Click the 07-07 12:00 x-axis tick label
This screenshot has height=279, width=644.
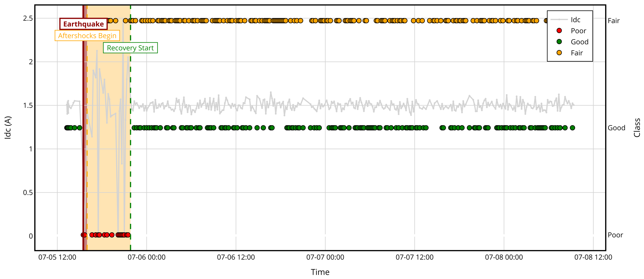(x=414, y=257)
